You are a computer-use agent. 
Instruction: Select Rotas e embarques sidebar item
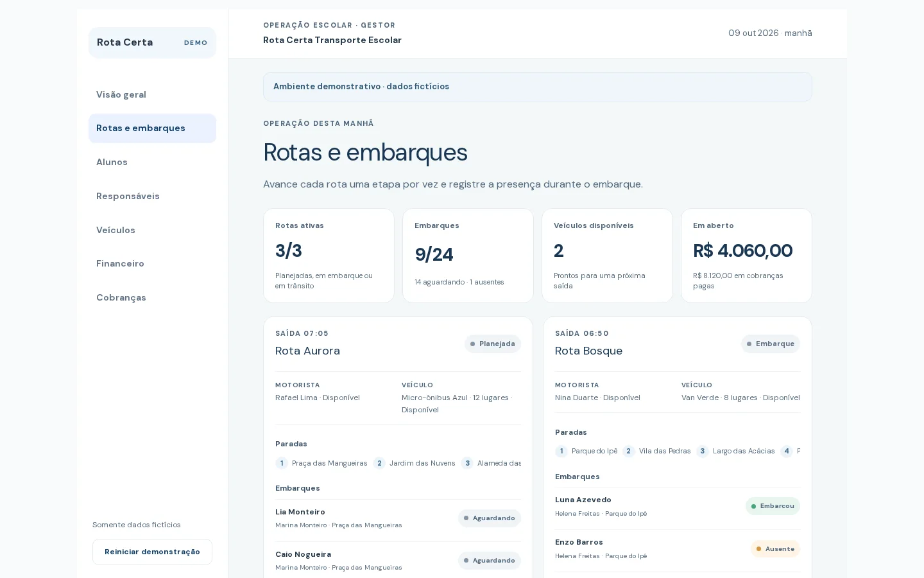point(152,128)
